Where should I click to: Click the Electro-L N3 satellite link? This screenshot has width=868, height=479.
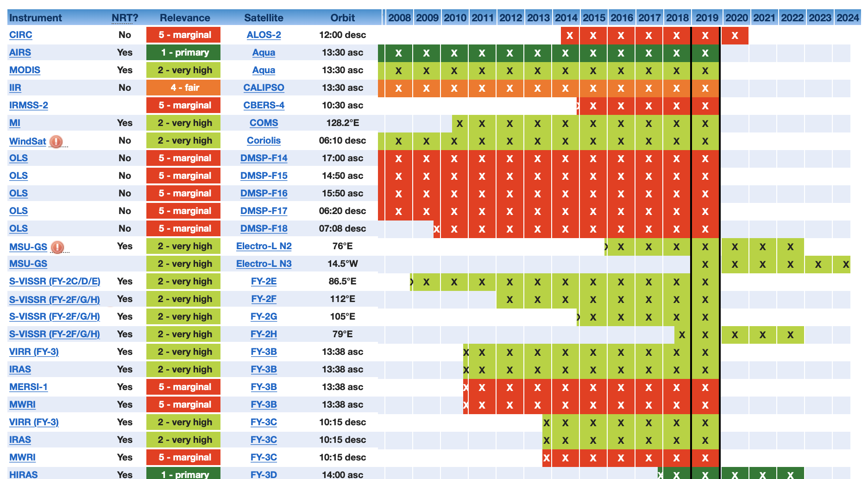pos(264,264)
